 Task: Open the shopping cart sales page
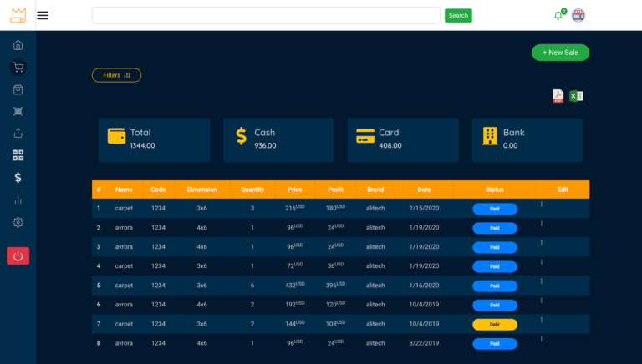pos(18,68)
